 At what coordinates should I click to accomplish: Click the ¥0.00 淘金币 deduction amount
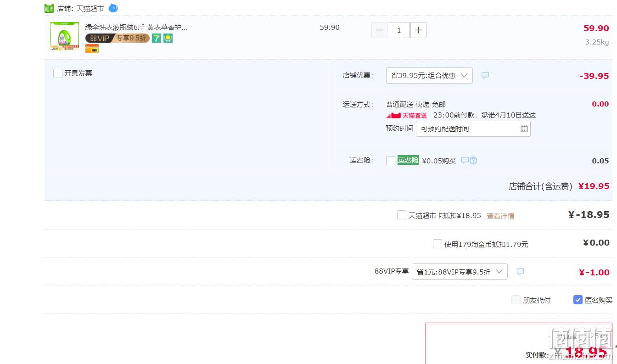point(596,243)
